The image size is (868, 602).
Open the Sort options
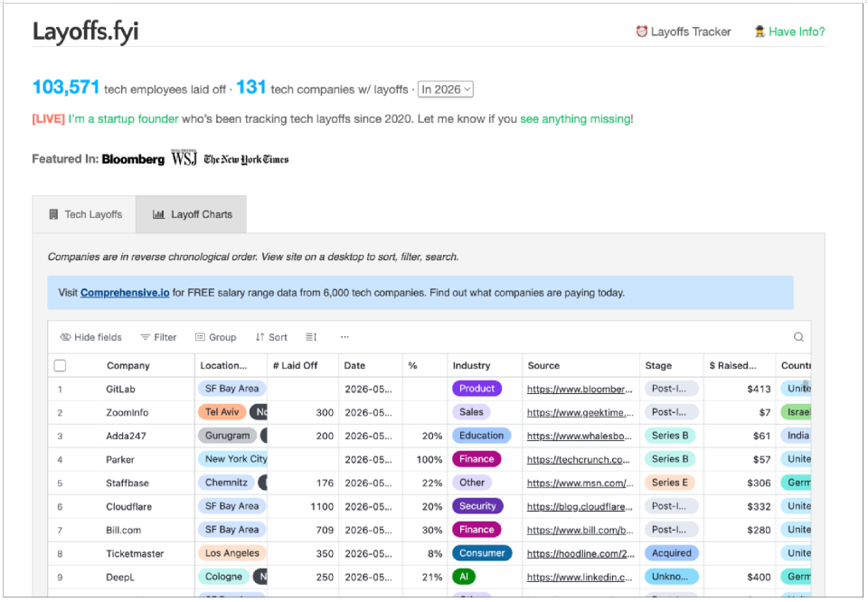[271, 337]
